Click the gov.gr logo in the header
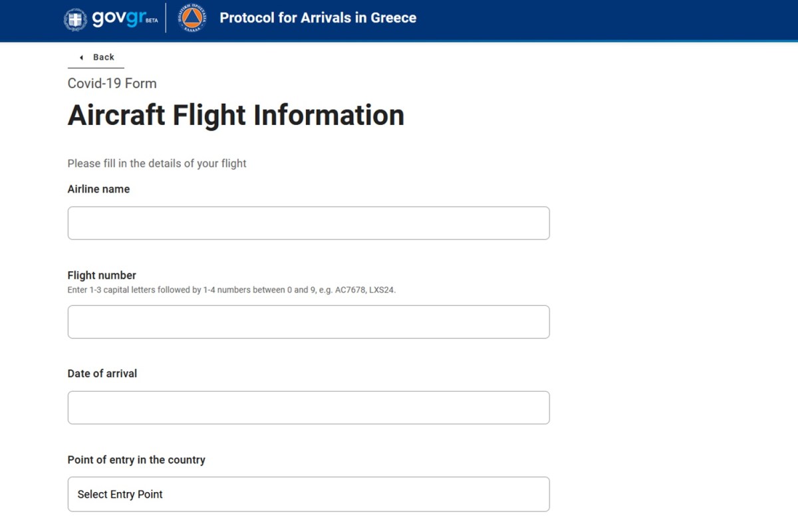Viewport: 798px width, 532px height. click(x=118, y=18)
